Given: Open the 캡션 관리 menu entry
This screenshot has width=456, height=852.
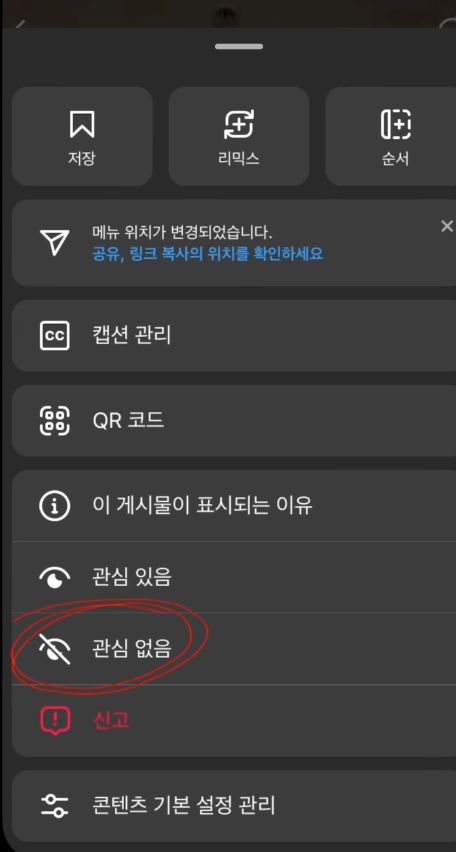Looking at the screenshot, I should [x=234, y=335].
